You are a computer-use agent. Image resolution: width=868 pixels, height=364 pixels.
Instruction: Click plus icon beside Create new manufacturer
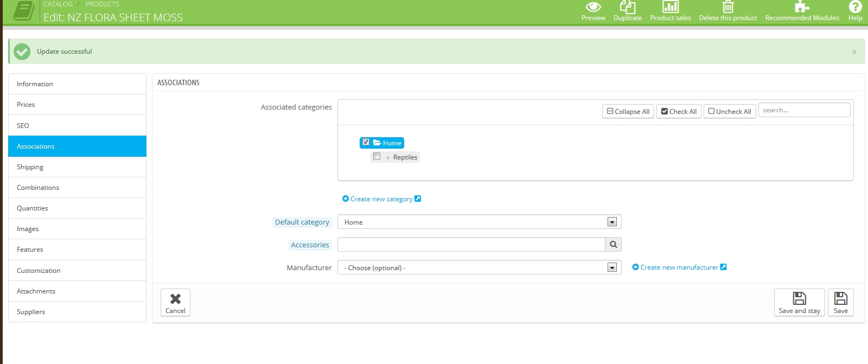[x=635, y=267]
